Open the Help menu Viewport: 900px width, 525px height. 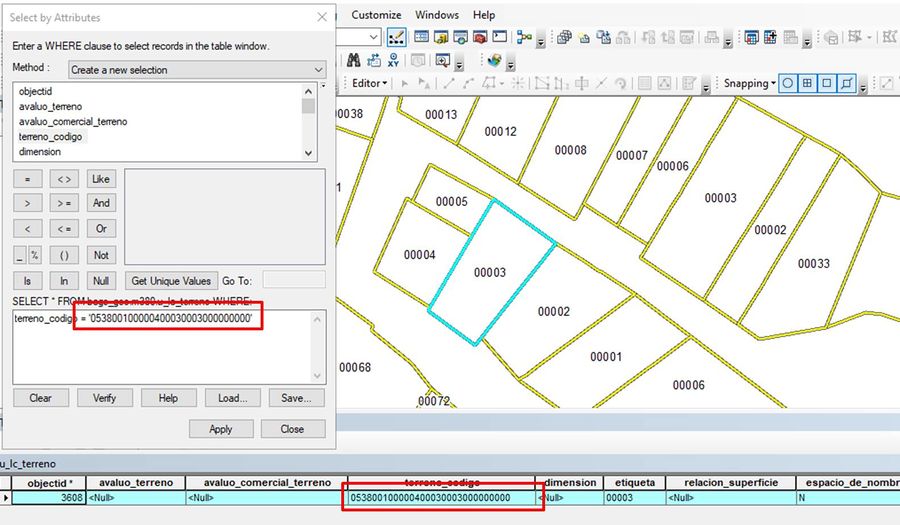pos(484,15)
